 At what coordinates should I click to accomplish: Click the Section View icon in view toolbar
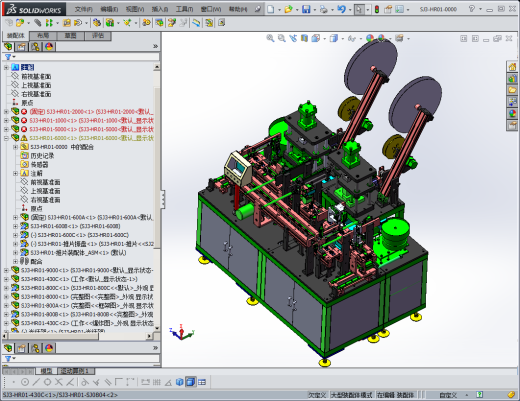point(304,38)
